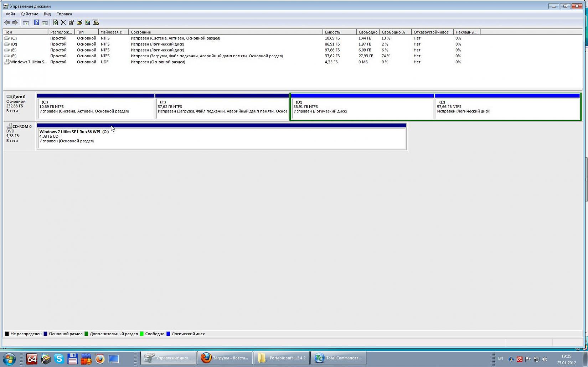Open the Action Center flag tray icon
The image size is (588, 367).
coord(528,359)
